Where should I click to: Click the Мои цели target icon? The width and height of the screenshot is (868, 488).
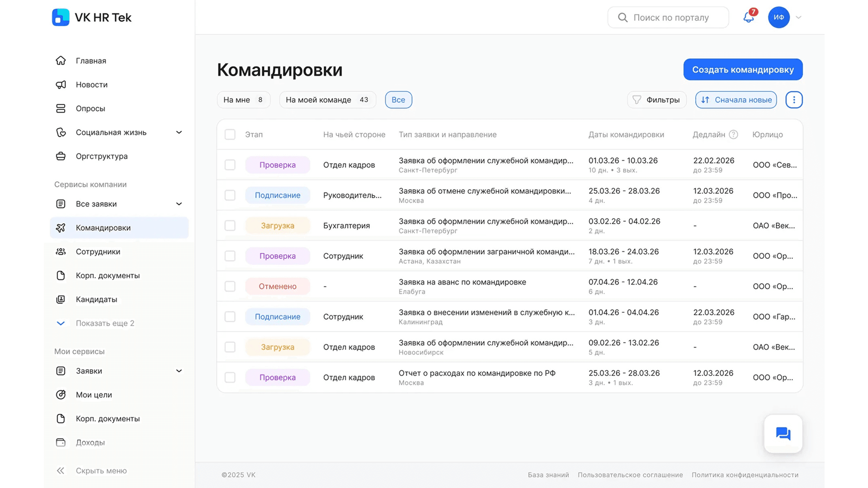tap(61, 395)
